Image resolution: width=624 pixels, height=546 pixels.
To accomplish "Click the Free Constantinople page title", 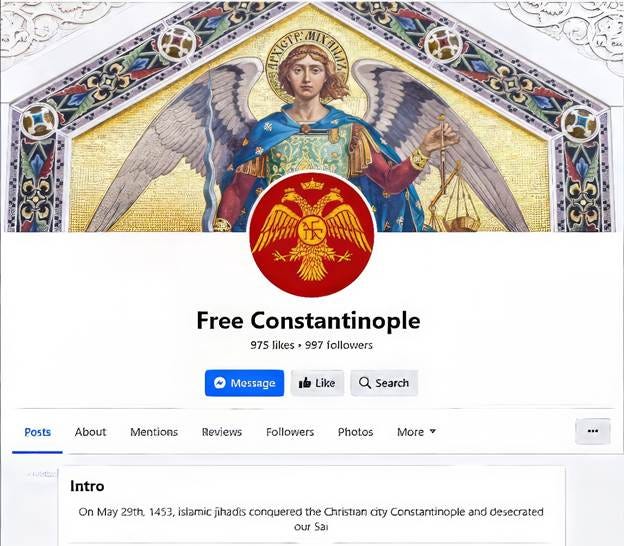I will [308, 321].
